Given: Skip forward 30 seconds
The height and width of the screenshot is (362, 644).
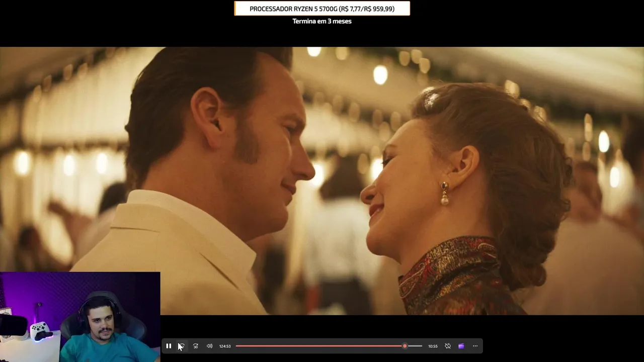Looking at the screenshot, I should coord(196,346).
